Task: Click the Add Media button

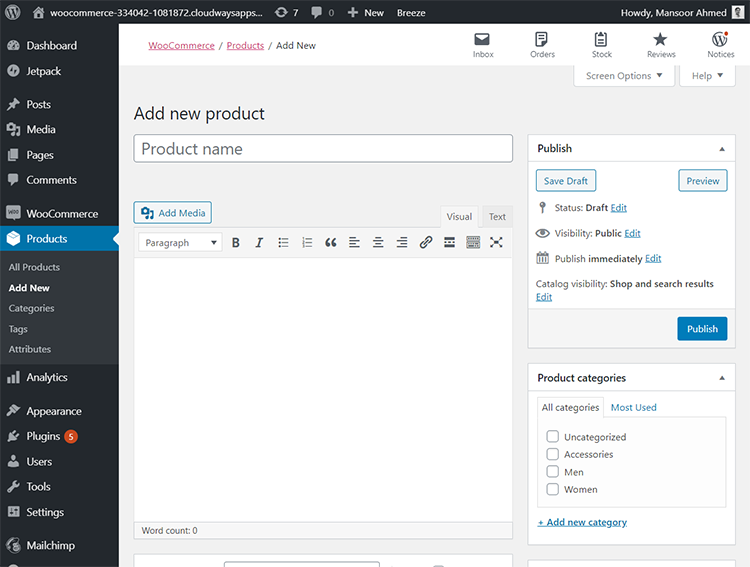Action: click(173, 212)
